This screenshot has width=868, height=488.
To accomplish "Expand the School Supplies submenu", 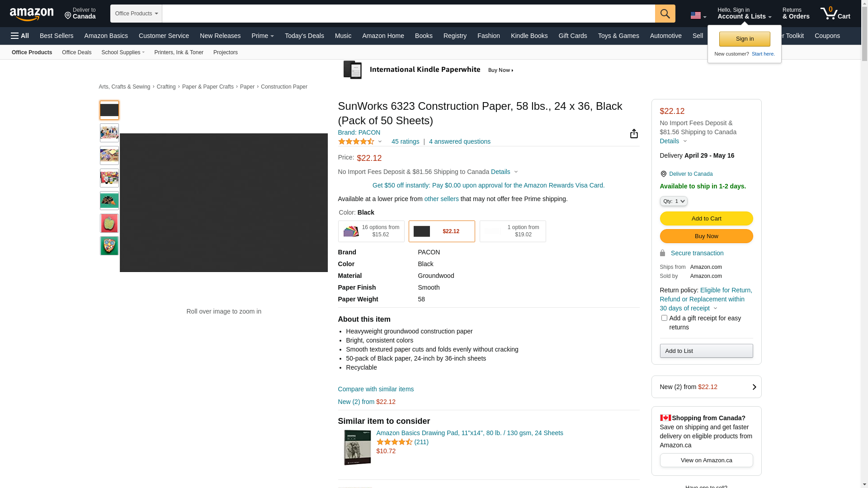I will pyautogui.click(x=123, y=52).
